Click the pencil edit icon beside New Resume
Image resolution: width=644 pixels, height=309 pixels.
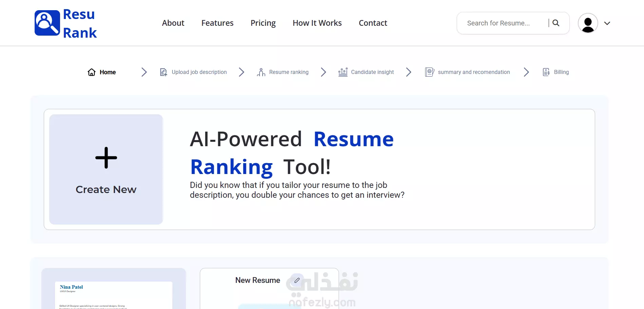coord(297,280)
